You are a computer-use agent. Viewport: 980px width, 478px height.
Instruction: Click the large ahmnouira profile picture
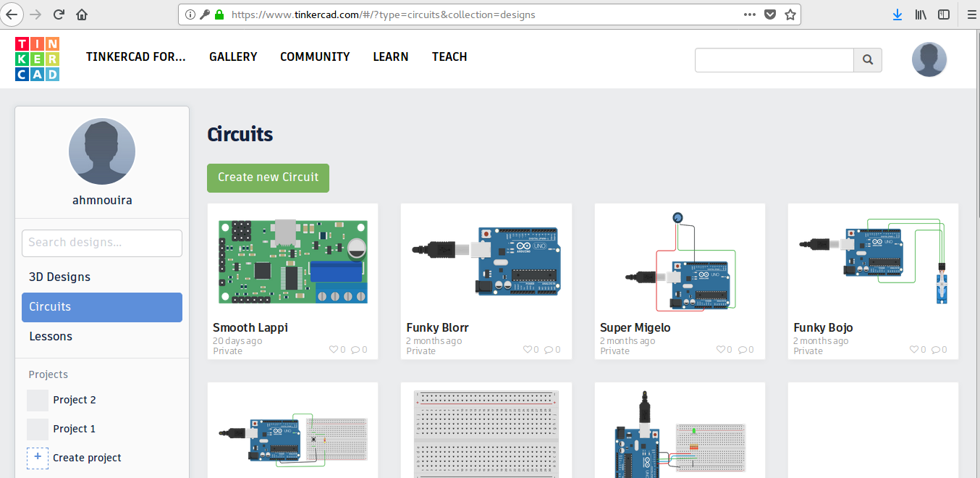pos(102,151)
